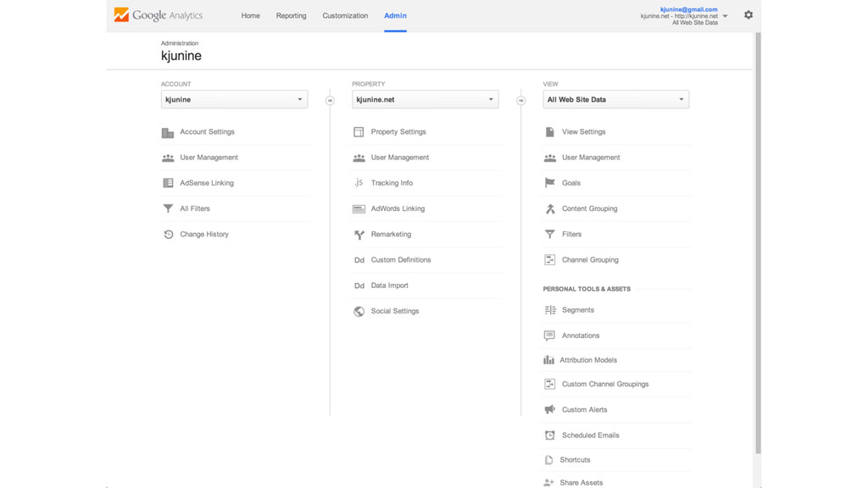Click the Scheduled Emails clock icon
This screenshot has width=868, height=488.
point(549,435)
